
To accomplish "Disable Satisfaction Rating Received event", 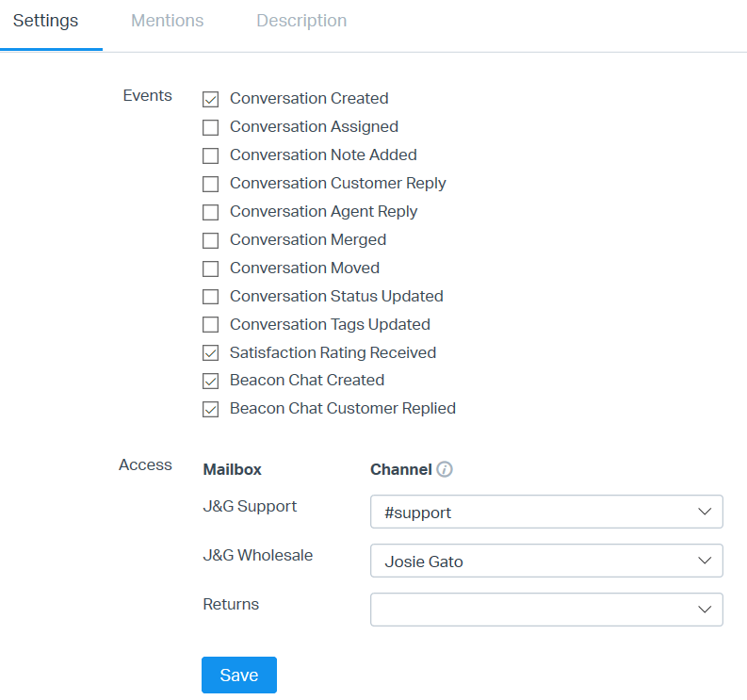I will click(x=211, y=353).
